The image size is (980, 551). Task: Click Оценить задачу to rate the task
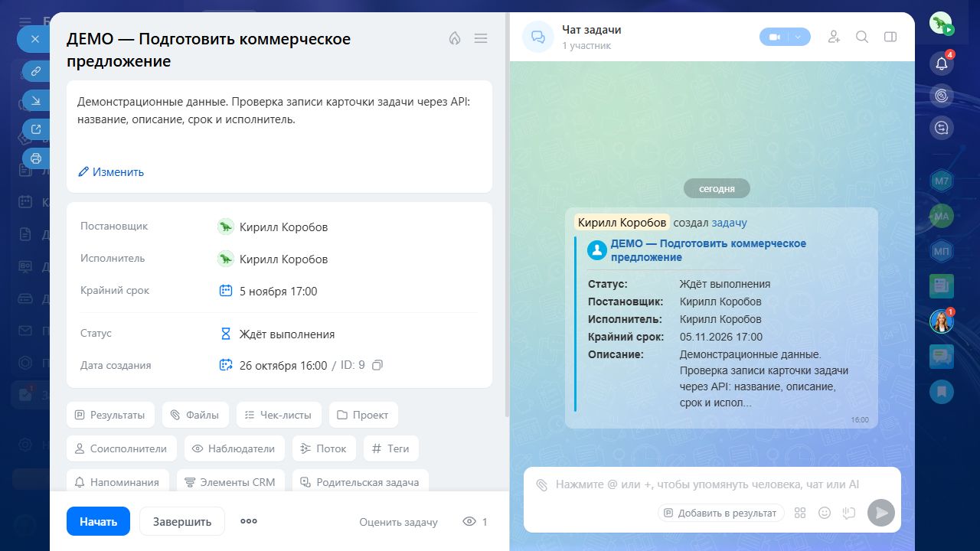[398, 522]
